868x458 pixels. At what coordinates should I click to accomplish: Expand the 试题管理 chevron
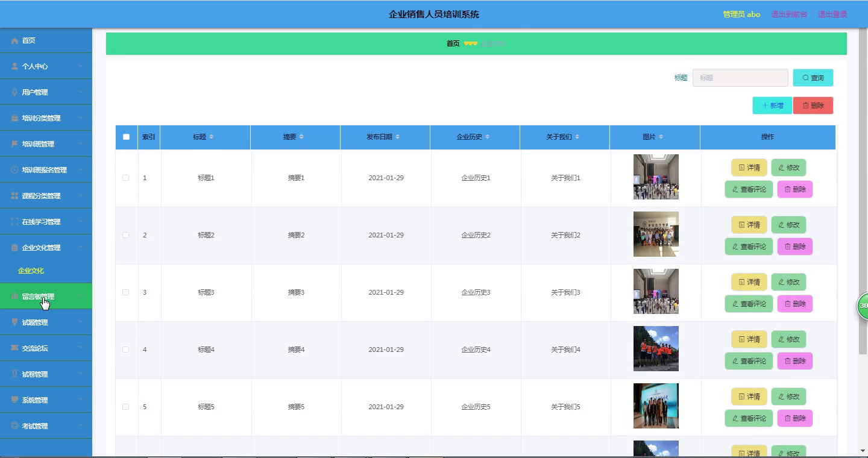coord(81,322)
